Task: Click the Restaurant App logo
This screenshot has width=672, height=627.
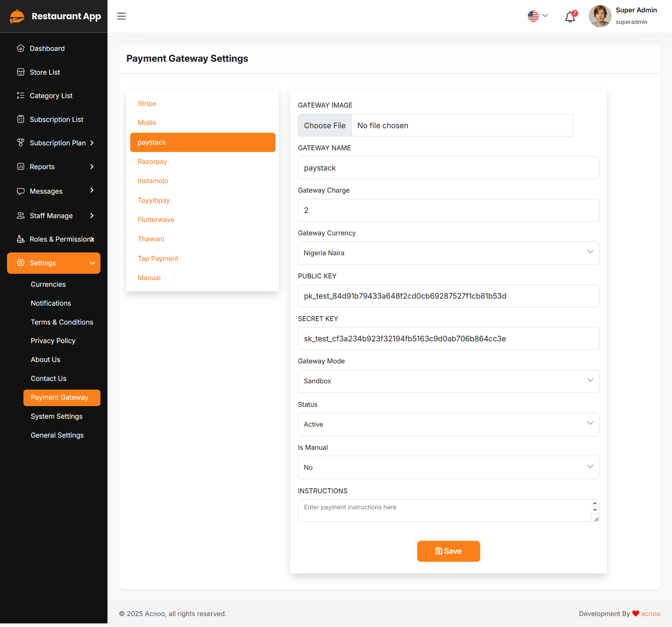Action: pos(55,16)
